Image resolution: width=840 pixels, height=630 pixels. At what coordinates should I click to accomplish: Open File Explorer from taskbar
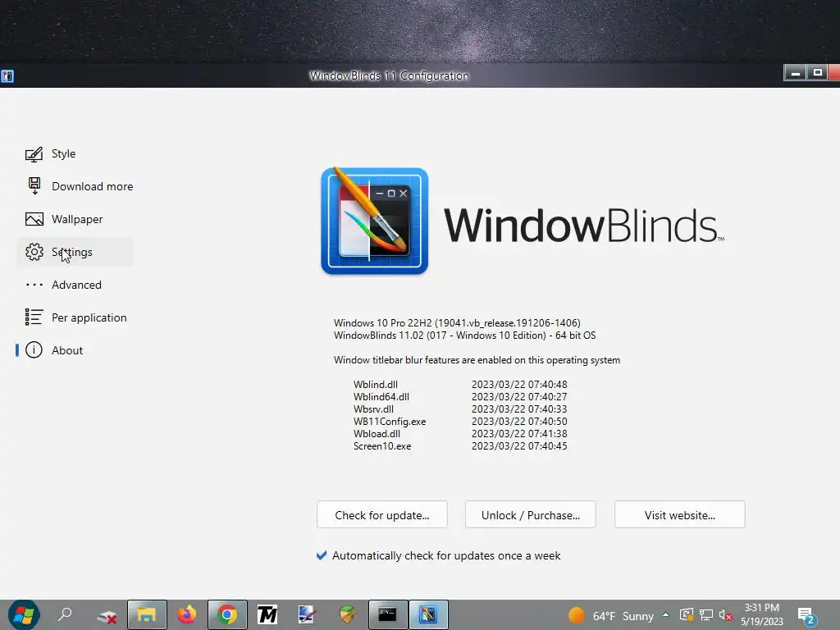(x=147, y=614)
